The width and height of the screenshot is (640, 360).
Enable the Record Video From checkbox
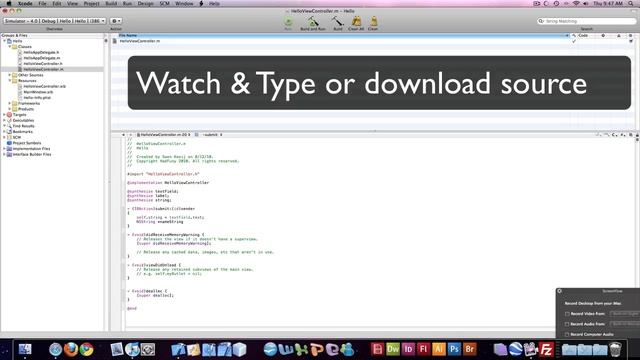click(x=567, y=314)
